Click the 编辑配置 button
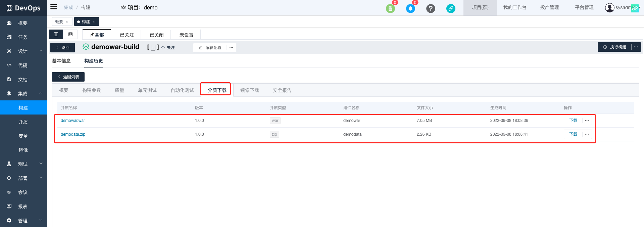The width and height of the screenshot is (644, 227). 210,48
